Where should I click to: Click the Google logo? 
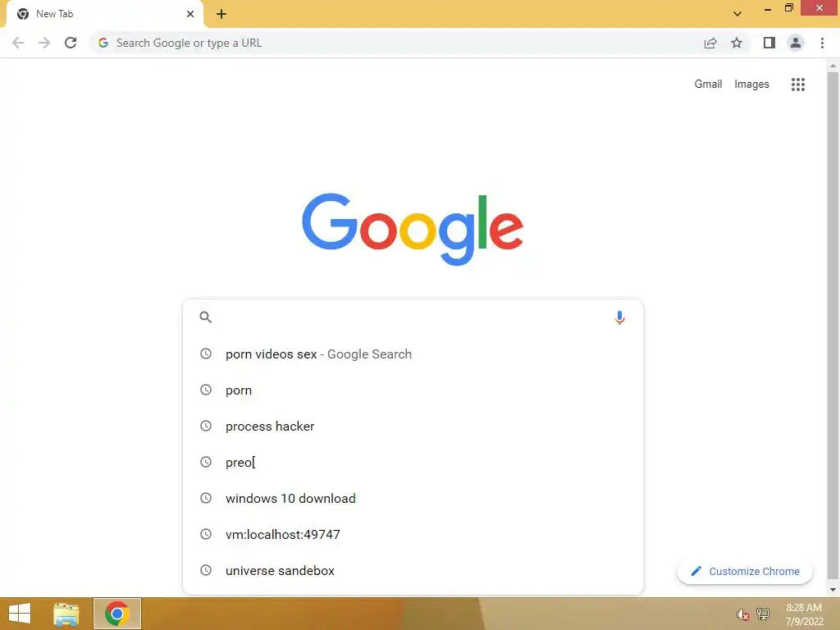pyautogui.click(x=413, y=230)
